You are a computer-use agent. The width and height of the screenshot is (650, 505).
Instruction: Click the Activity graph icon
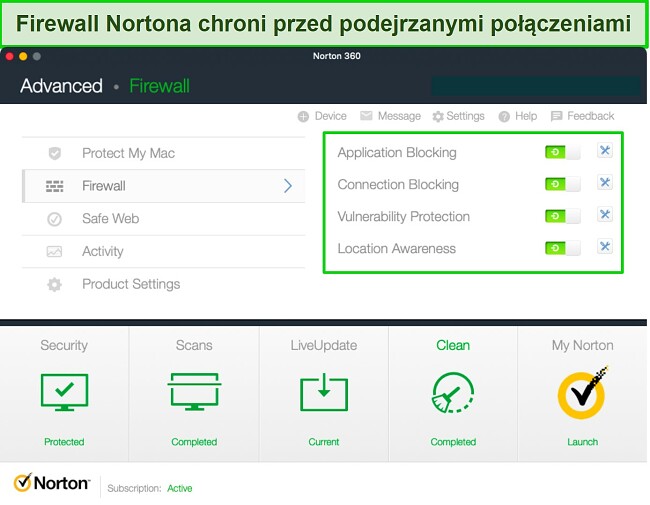coord(54,251)
